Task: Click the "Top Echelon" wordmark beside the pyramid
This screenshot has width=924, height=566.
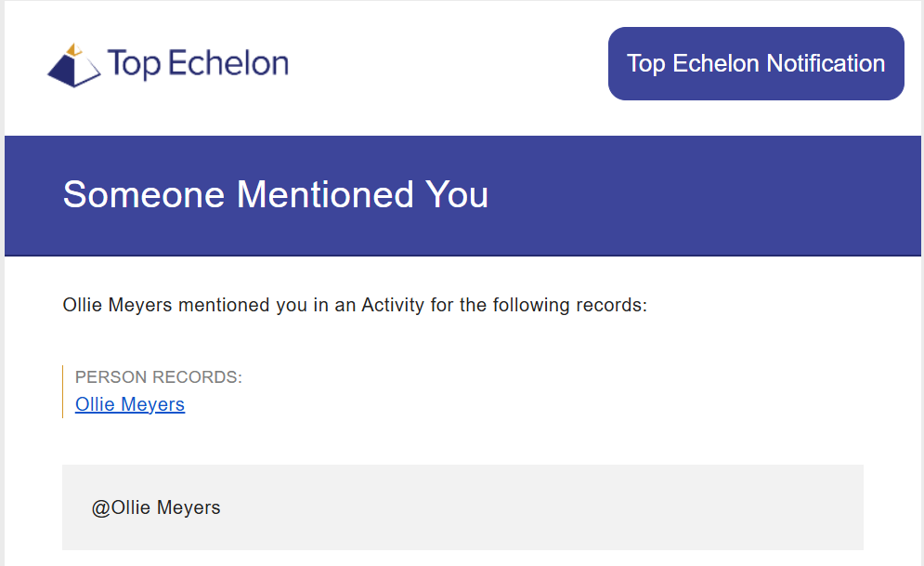Action: [x=198, y=63]
